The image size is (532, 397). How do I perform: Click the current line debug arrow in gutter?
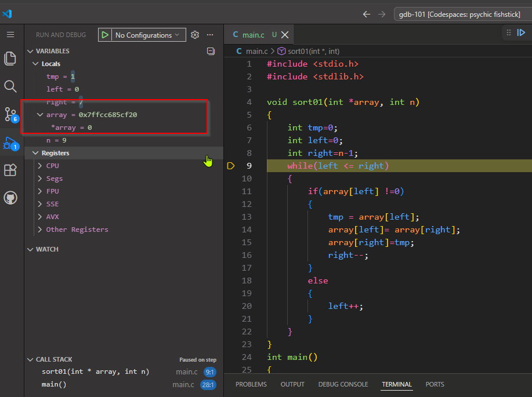[231, 166]
